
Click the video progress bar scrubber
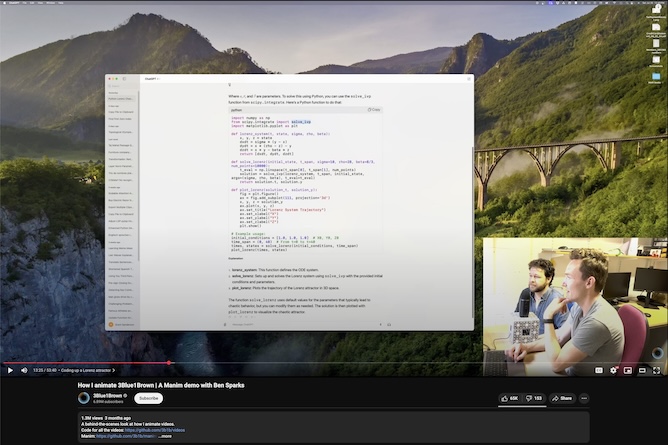(169, 362)
